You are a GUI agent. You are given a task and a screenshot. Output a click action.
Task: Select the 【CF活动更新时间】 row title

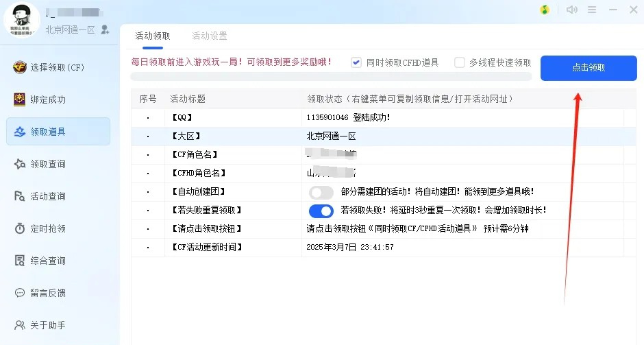click(x=207, y=247)
